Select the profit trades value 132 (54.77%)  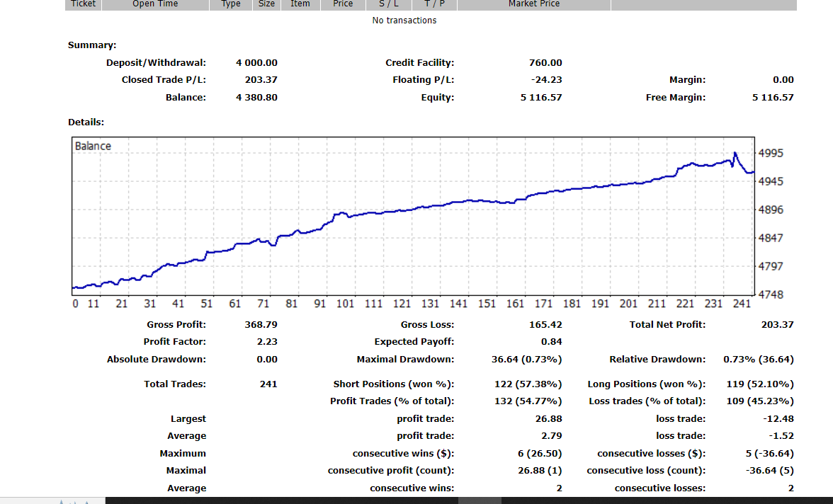click(528, 401)
